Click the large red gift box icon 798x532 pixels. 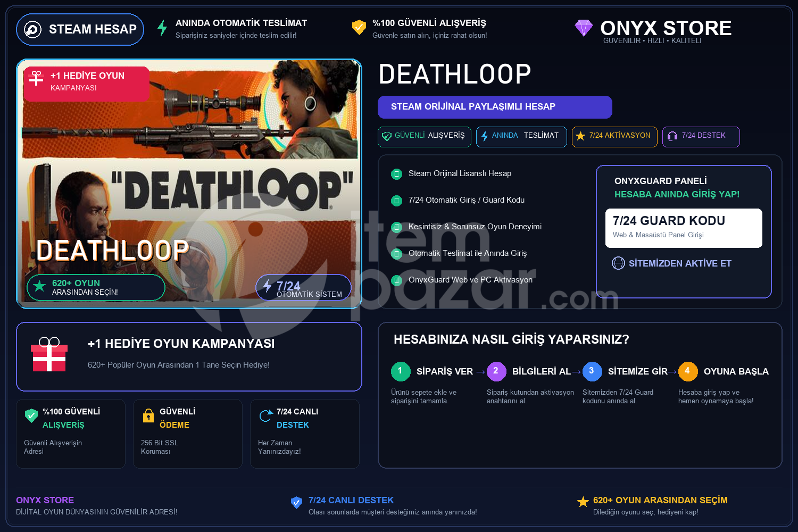49,354
